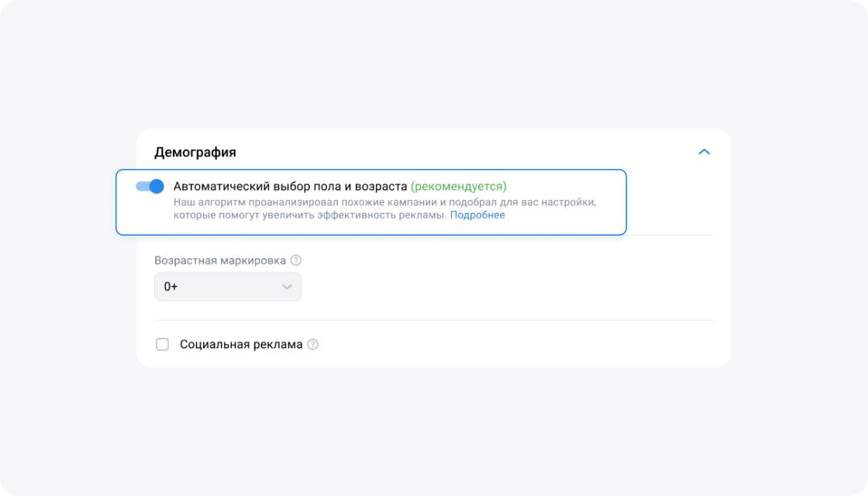Enable the Социальная реклама checkbox
Screen dimensions: 868x496
(x=163, y=344)
